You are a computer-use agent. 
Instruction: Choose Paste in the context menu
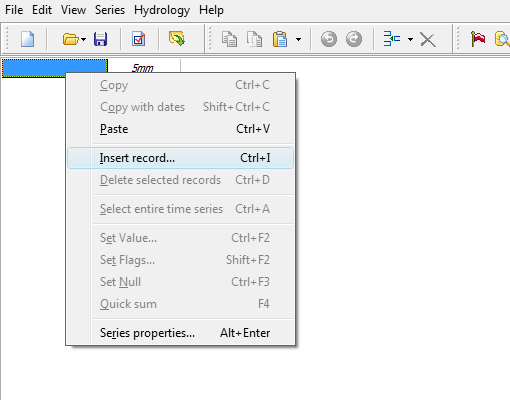(181, 129)
